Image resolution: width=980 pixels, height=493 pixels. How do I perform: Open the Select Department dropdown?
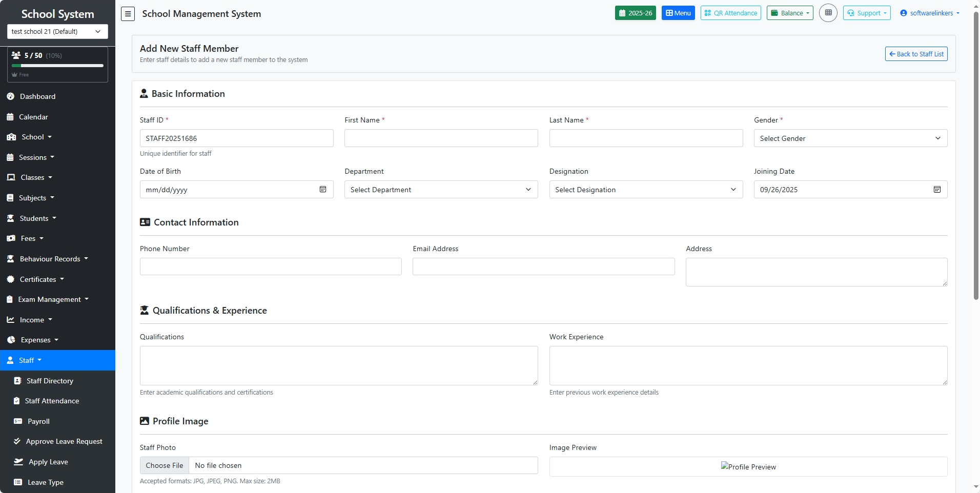pyautogui.click(x=441, y=190)
